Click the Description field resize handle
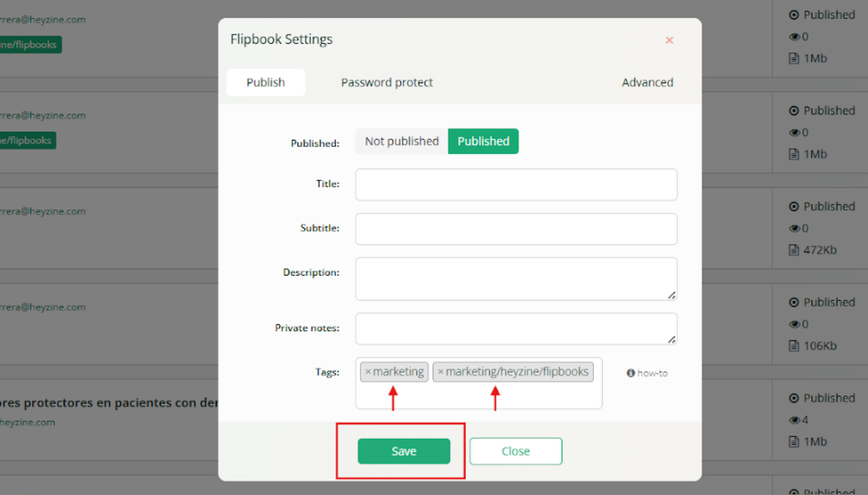Viewport: 868px width, 495px height. point(671,295)
